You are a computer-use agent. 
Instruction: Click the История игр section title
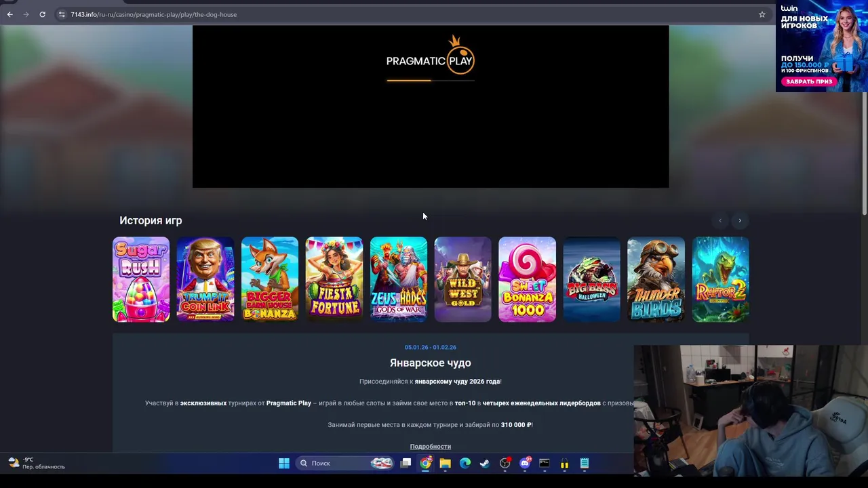click(151, 220)
